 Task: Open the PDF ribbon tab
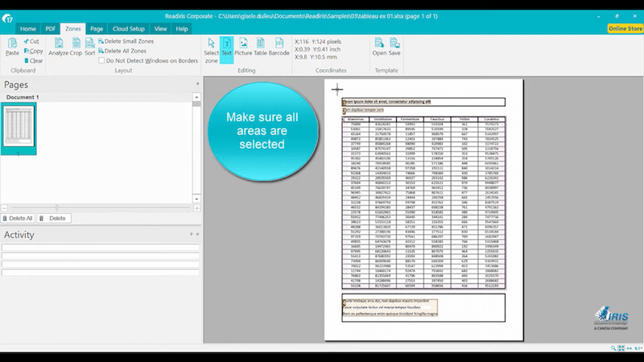(x=50, y=29)
